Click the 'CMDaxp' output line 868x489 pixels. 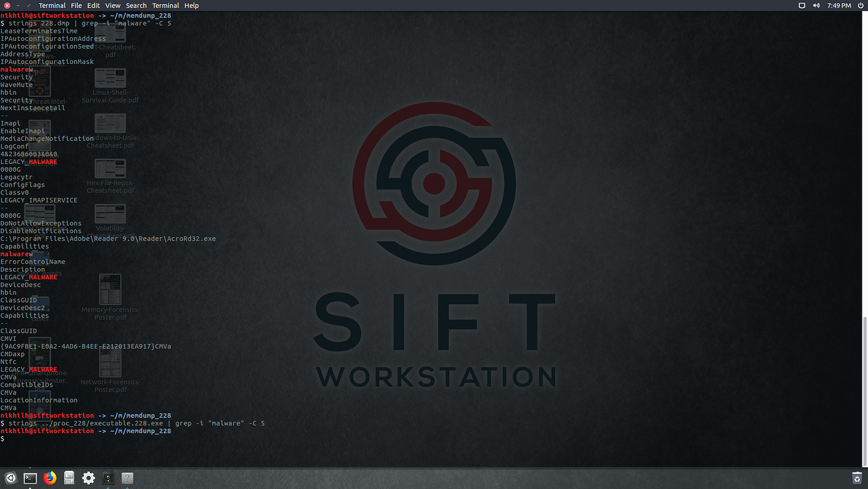coord(12,354)
